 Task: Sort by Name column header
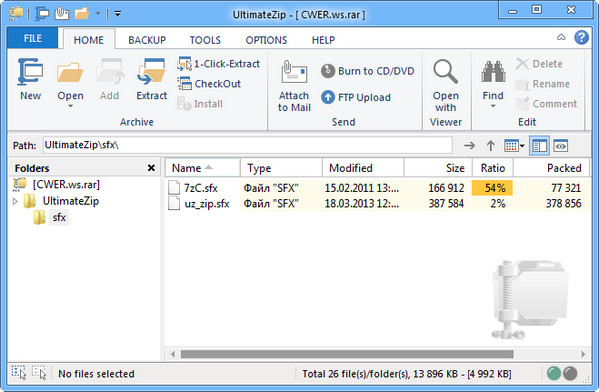[x=202, y=168]
